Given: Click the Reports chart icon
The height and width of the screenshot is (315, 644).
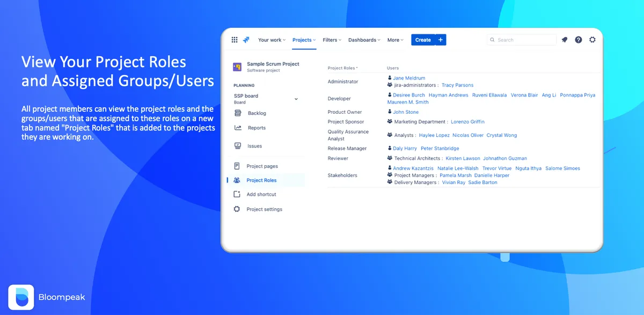Looking at the screenshot, I should point(238,128).
